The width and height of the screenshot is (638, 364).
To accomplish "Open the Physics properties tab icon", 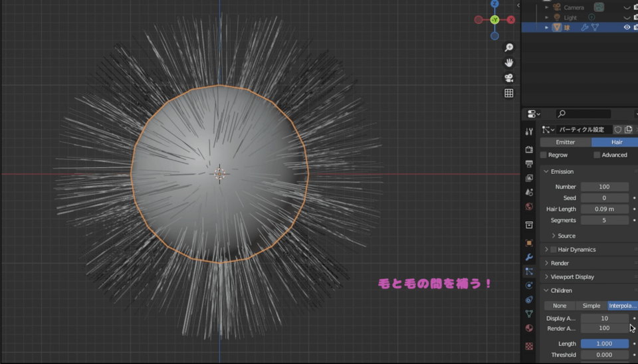I will pyautogui.click(x=529, y=286).
